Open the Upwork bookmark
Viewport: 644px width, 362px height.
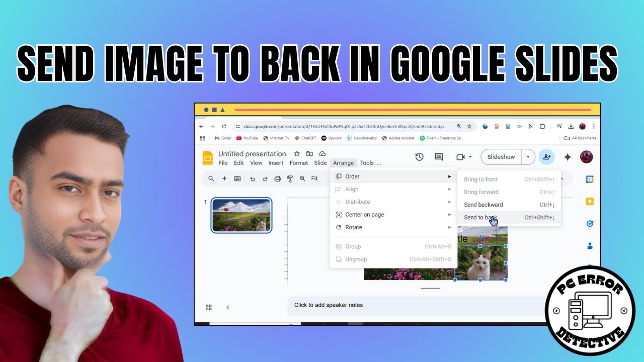coord(331,138)
